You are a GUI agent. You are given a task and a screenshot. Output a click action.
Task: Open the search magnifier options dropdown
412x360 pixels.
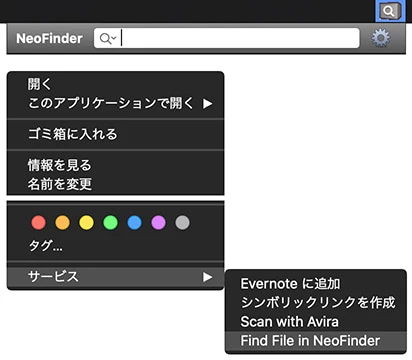[108, 39]
